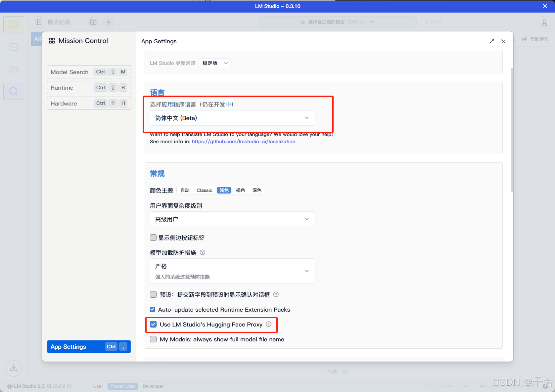Open the 简体中文 (Beta) language dropdown
This screenshot has height=392, width=555.
[x=233, y=118]
